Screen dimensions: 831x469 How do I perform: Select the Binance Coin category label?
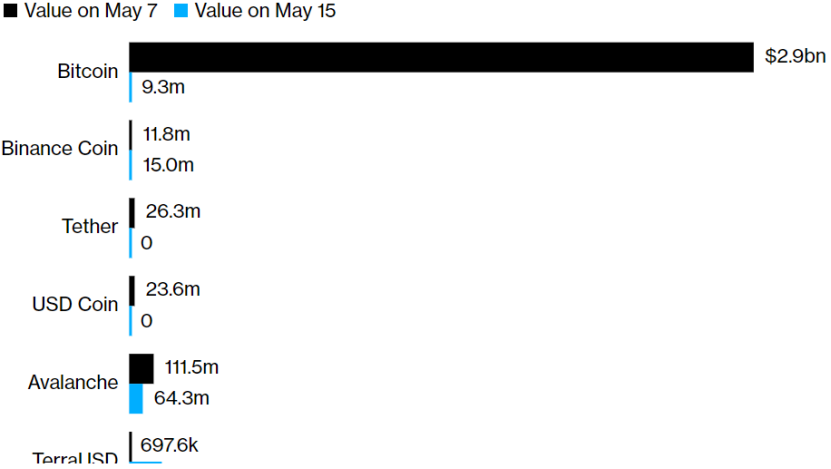click(60, 149)
